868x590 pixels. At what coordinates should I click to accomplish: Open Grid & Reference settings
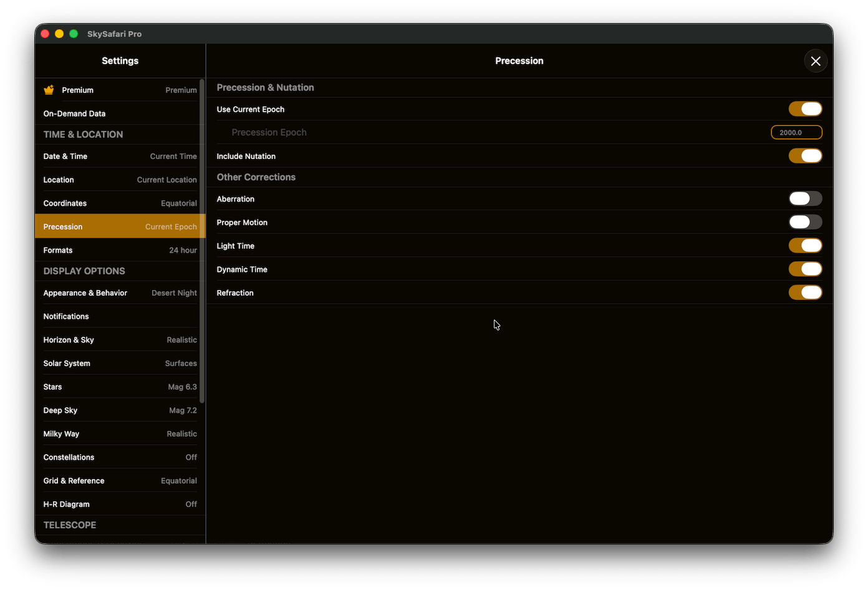[120, 481]
